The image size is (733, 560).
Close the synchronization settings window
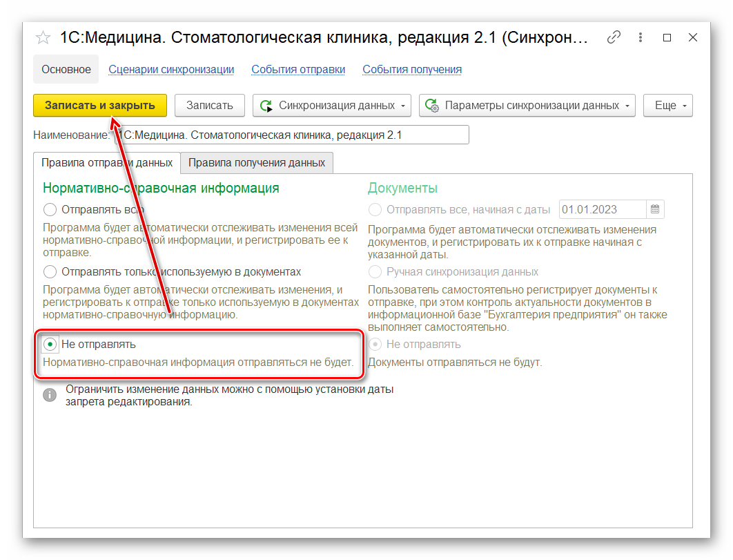pos(693,37)
